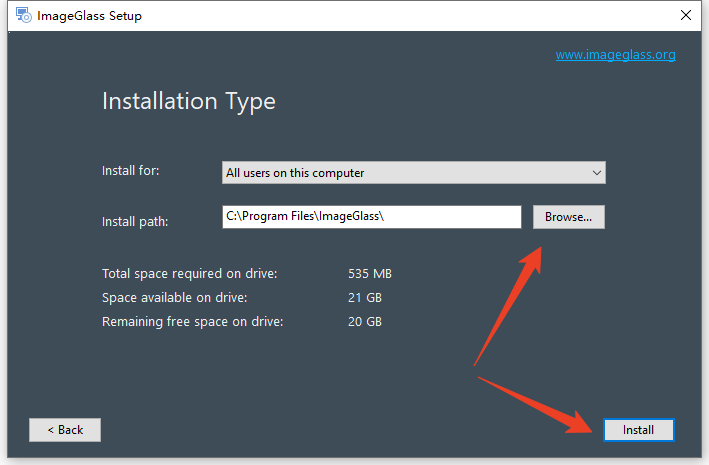Screen dimensions: 709x465
Task: Click the 'ImageGlass Setup' window title text
Action: point(90,16)
